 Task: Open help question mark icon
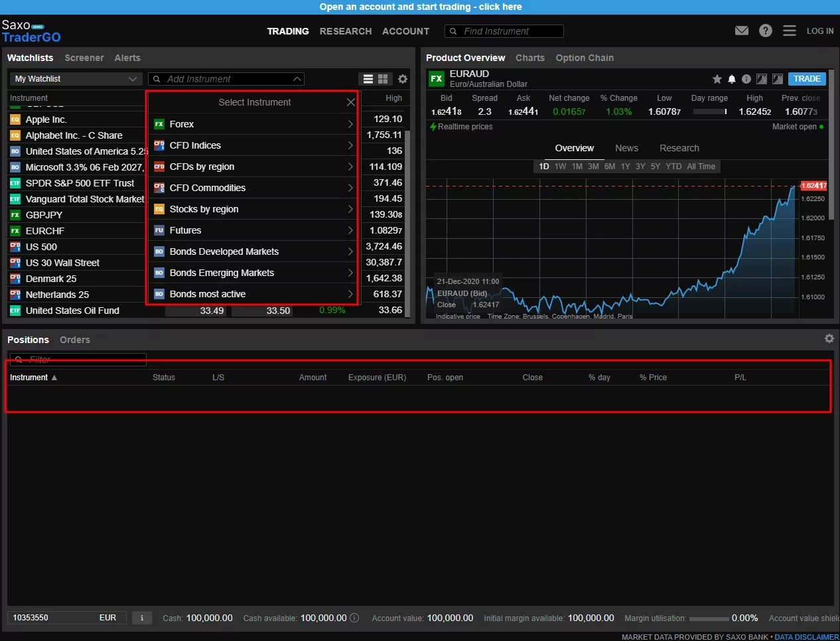click(x=766, y=31)
